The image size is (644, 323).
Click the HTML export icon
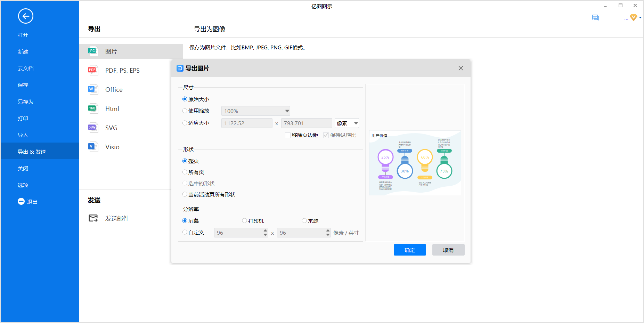[92, 109]
